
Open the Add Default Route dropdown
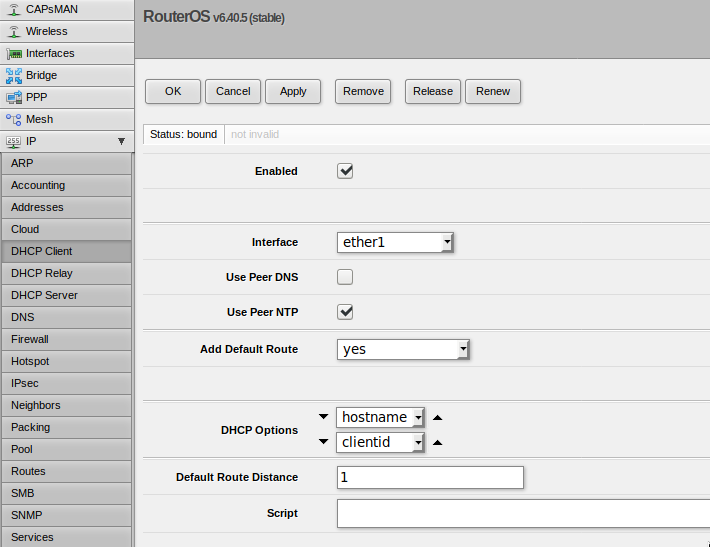pos(403,350)
